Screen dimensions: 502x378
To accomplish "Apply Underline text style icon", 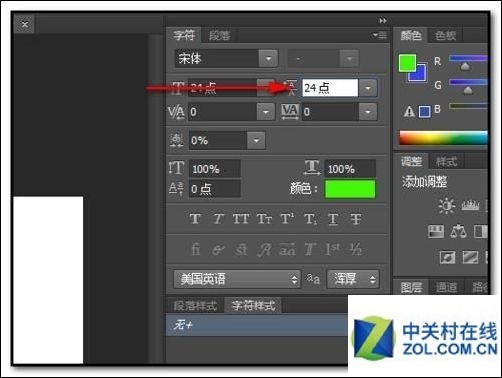I will coord(333,219).
